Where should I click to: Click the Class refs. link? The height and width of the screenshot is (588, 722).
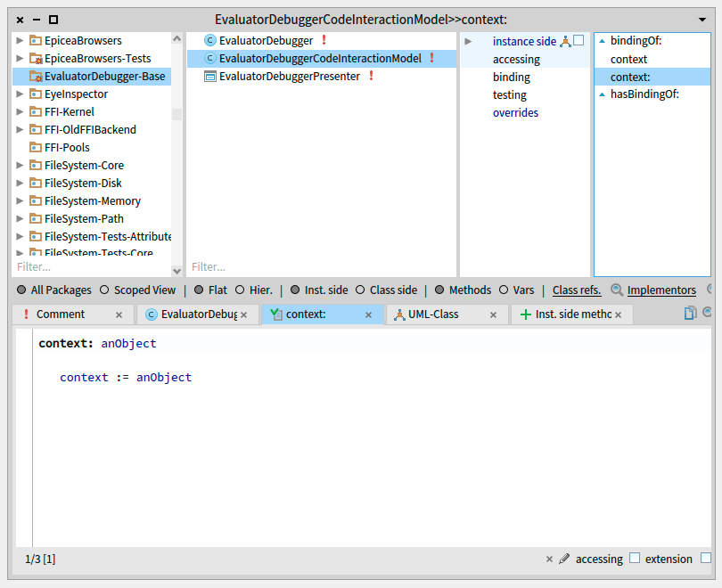coord(577,290)
